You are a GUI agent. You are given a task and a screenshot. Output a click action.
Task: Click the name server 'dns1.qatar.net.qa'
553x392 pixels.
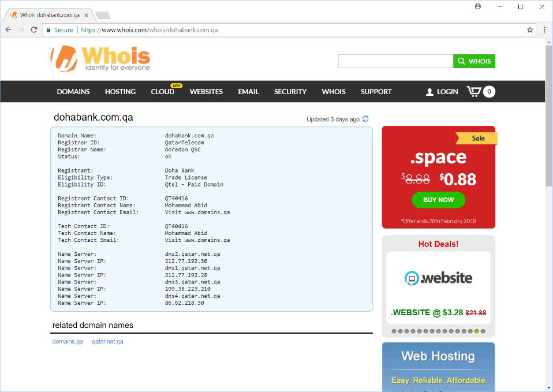[x=193, y=268]
